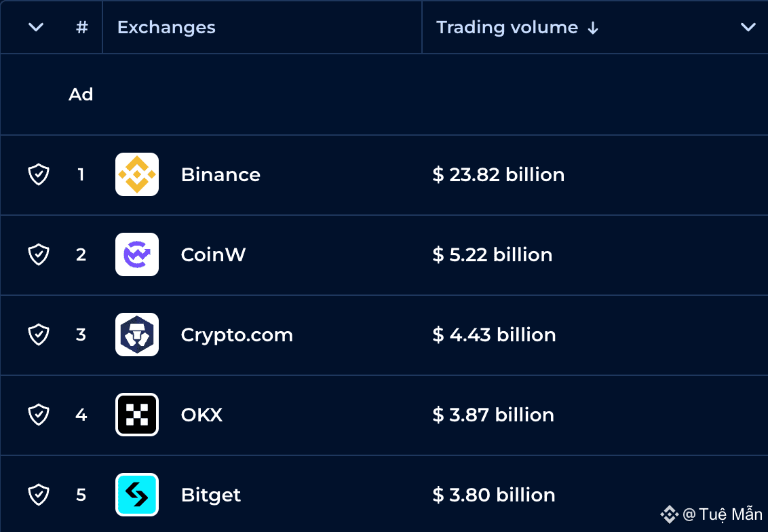Click the Ad row placeholder
The image size is (768, 532).
tap(384, 94)
